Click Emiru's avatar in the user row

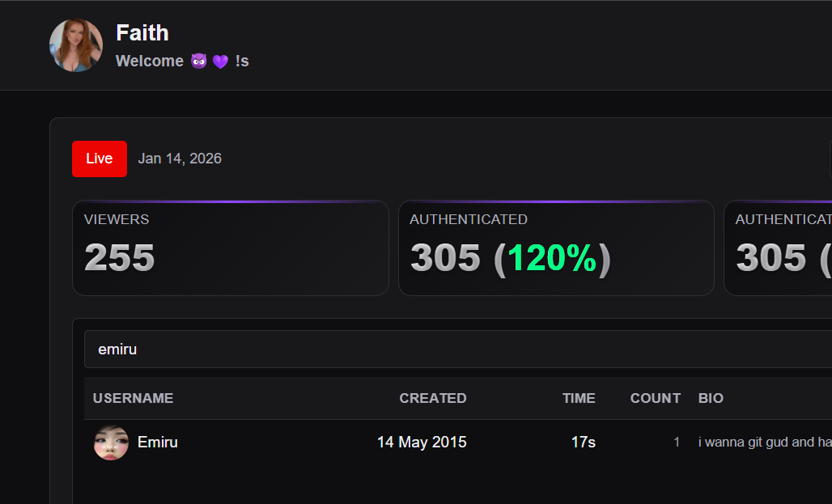tap(112, 443)
